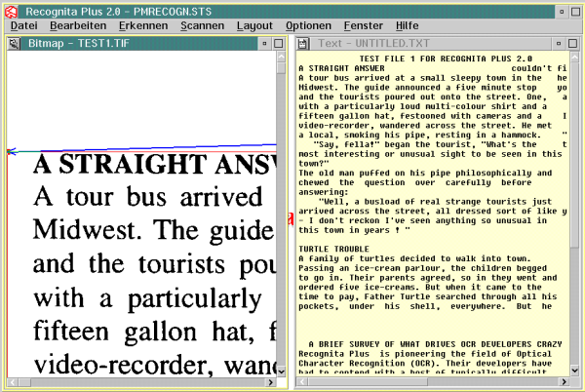585x392 pixels.
Task: Click the Bitmap scrollbar up arrow
Action: [280, 59]
